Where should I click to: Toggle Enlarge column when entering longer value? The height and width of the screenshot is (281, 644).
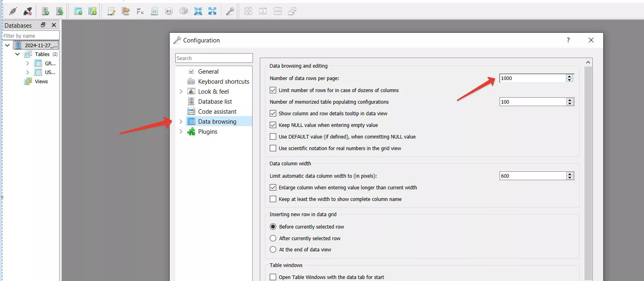tap(273, 187)
